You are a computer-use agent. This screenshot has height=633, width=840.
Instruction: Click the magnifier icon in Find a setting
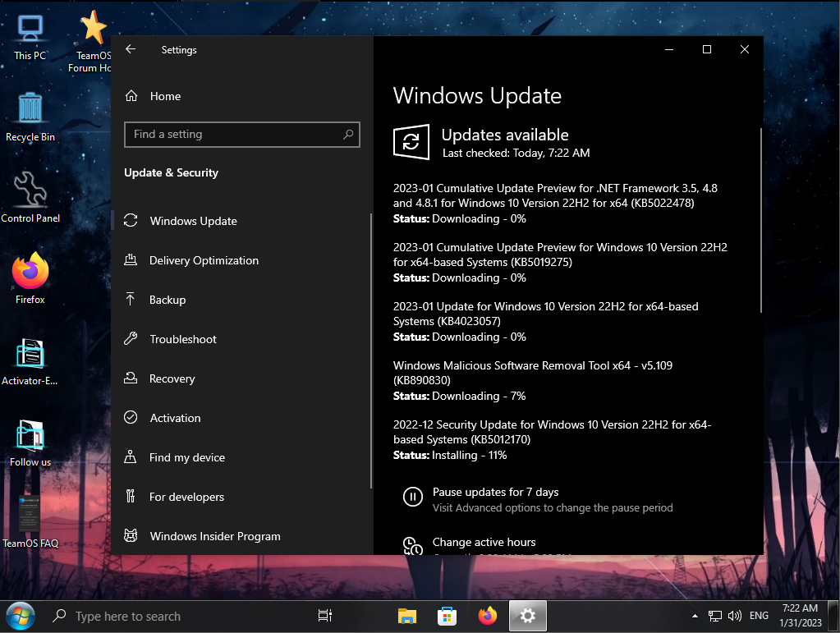(348, 135)
